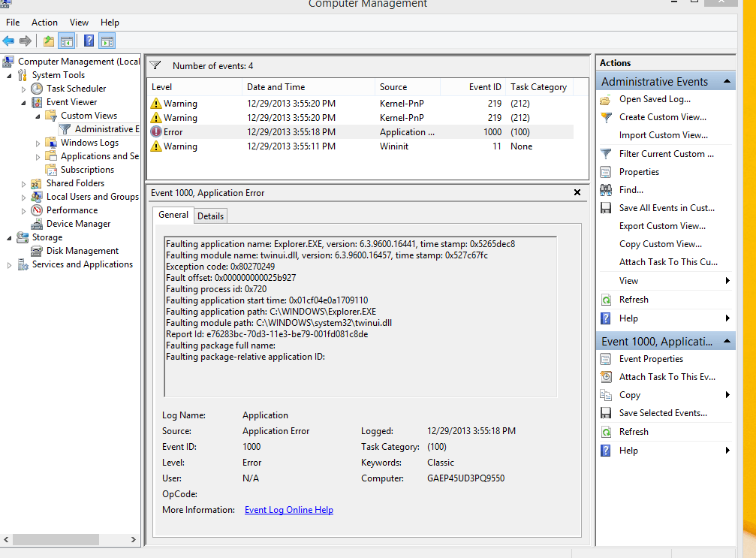The width and height of the screenshot is (756, 558).
Task: Collapse the Custom Views tree node
Action: point(38,116)
